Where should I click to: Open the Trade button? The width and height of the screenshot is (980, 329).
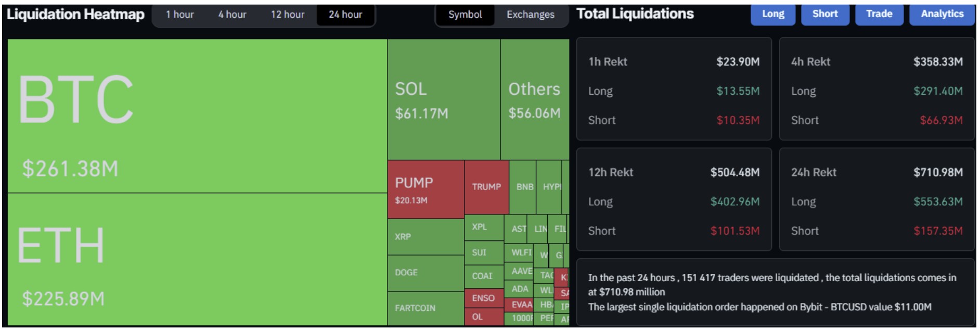879,14
